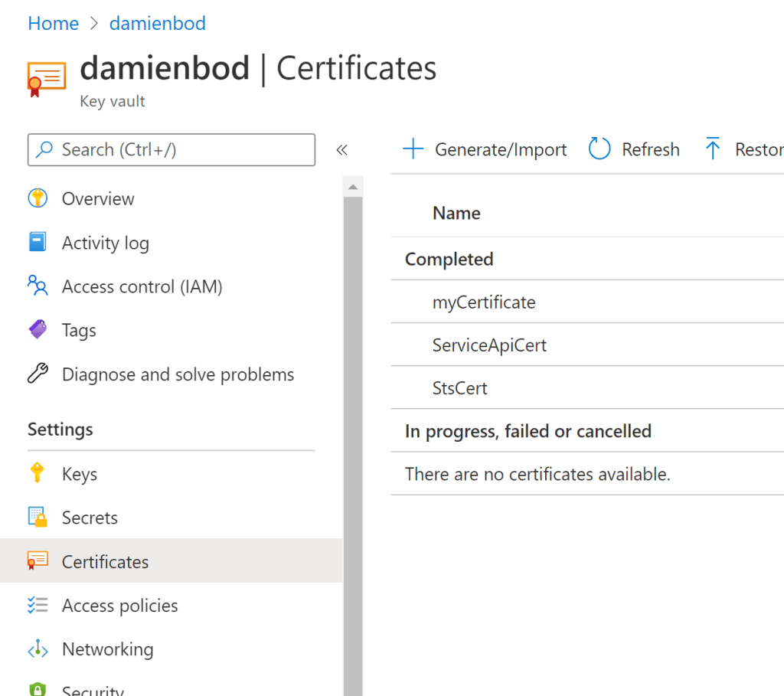The image size is (784, 696).
Task: Click the scrollbar up arrow in the menu
Action: coord(353,187)
